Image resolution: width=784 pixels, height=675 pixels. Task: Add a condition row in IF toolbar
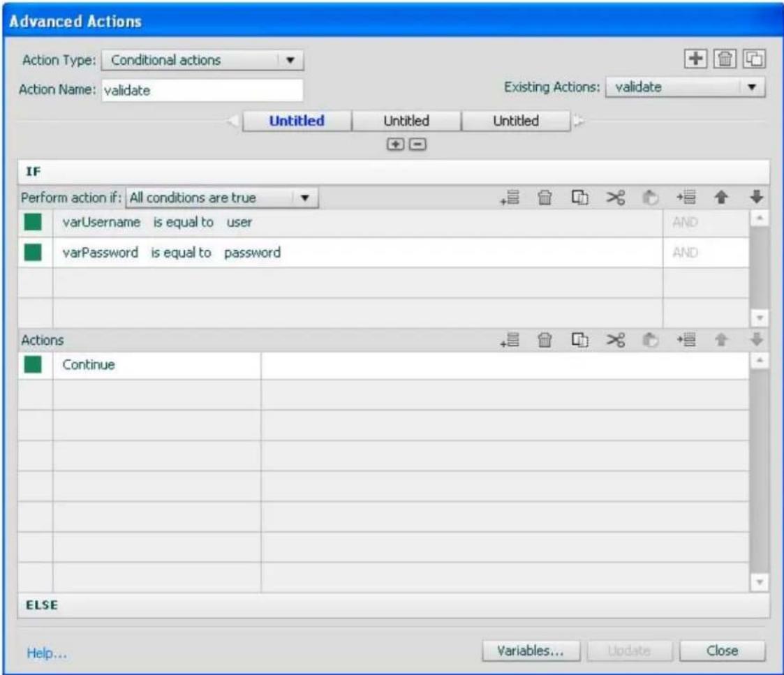click(510, 198)
